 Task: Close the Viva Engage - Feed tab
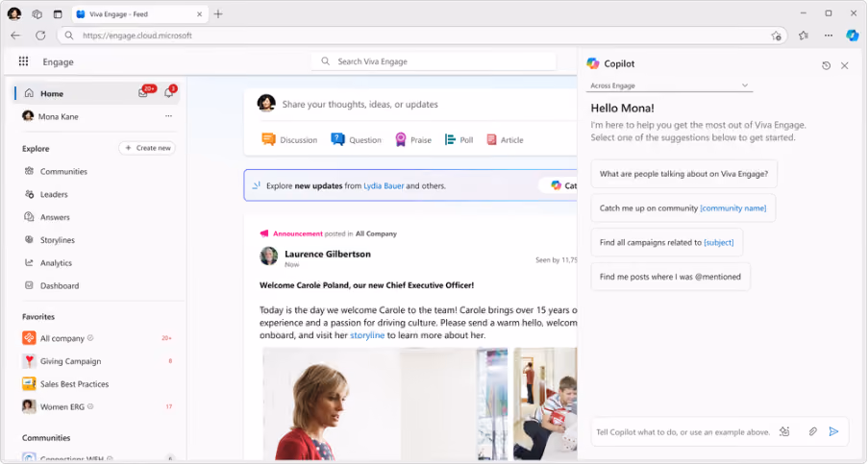[199, 13]
